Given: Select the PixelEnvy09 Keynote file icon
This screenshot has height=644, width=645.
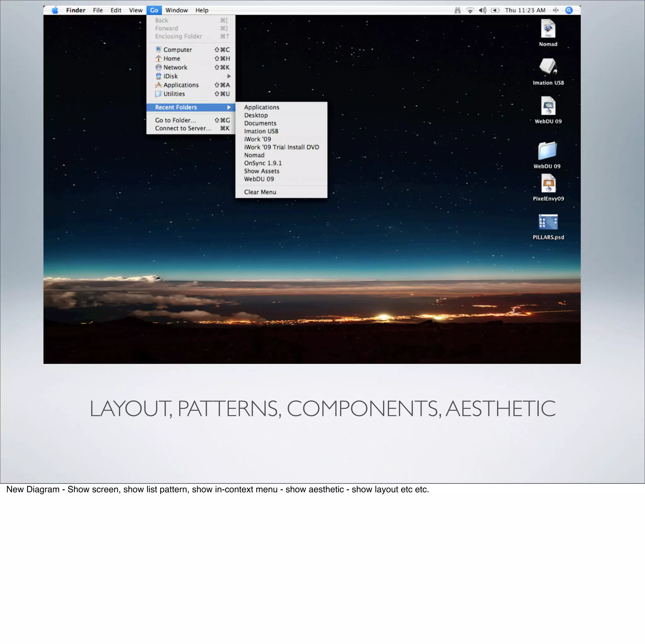Looking at the screenshot, I should (548, 184).
